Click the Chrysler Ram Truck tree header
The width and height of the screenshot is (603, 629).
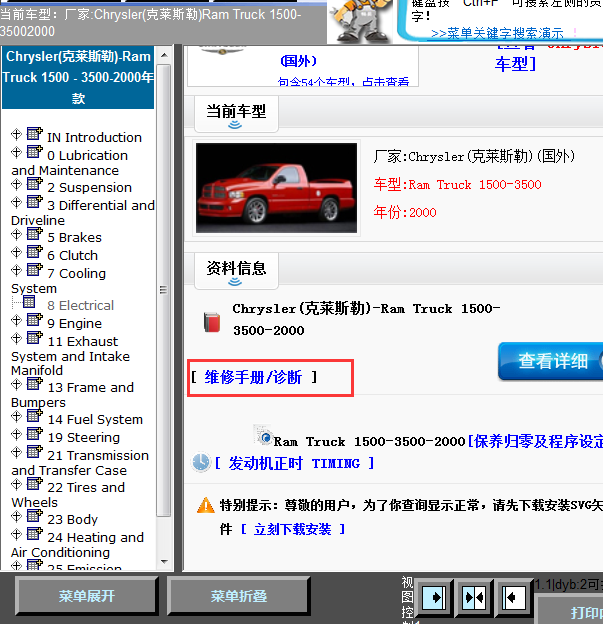78,77
